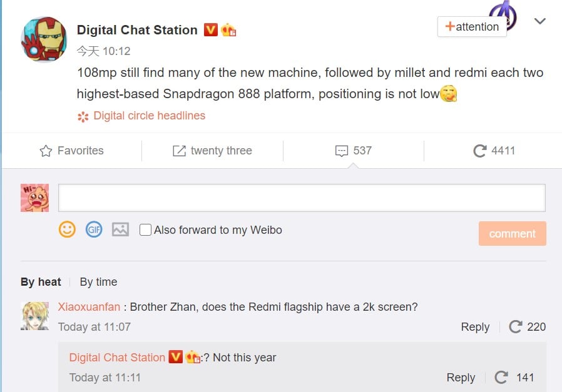Viewport: 562px width, 392px height.
Task: Insert a GIF into comment
Action: [94, 229]
